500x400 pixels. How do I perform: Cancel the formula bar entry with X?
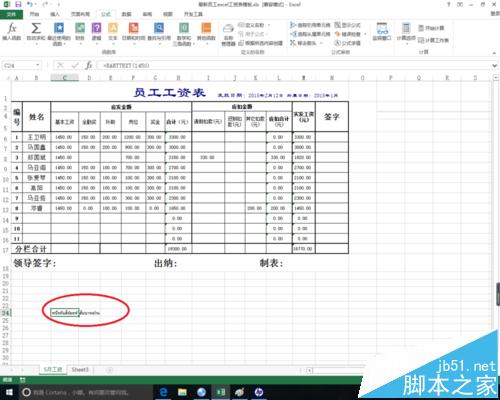(x=60, y=65)
